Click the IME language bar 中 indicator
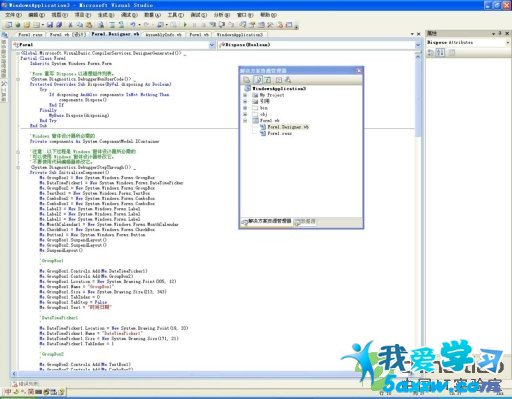The image size is (512, 399). tap(8, 392)
